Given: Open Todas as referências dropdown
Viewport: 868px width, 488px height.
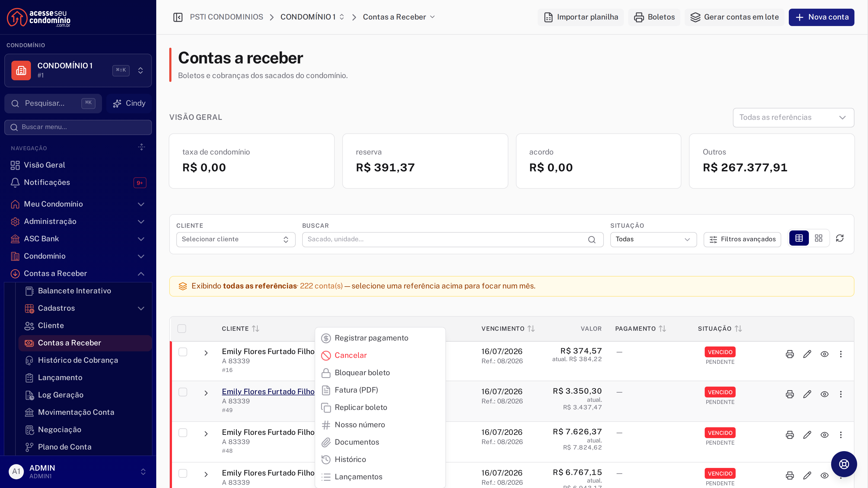Looking at the screenshot, I should 793,118.
